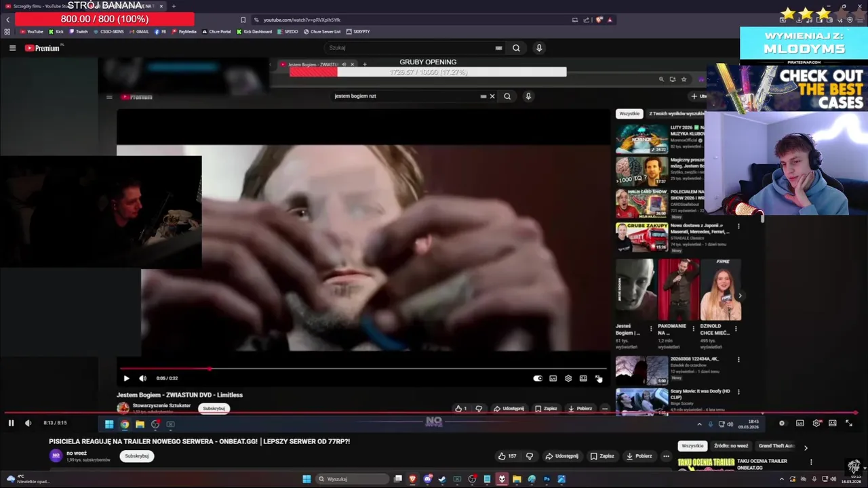868x488 pixels.
Task: Download video with Pobierz beside 157 likes
Action: tap(641, 456)
